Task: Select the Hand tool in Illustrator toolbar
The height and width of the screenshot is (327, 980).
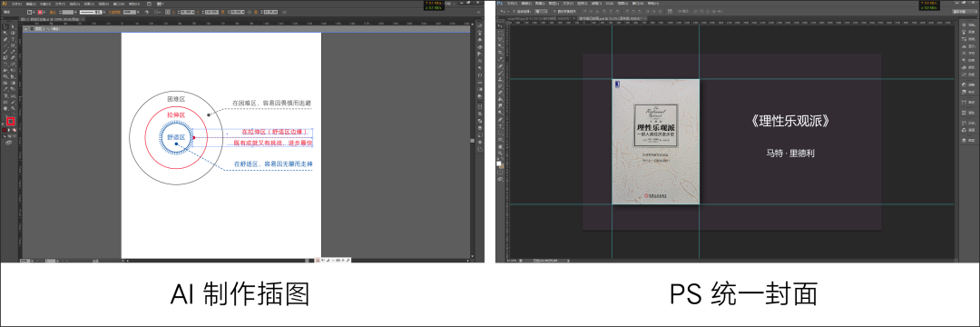Action: coord(5,107)
